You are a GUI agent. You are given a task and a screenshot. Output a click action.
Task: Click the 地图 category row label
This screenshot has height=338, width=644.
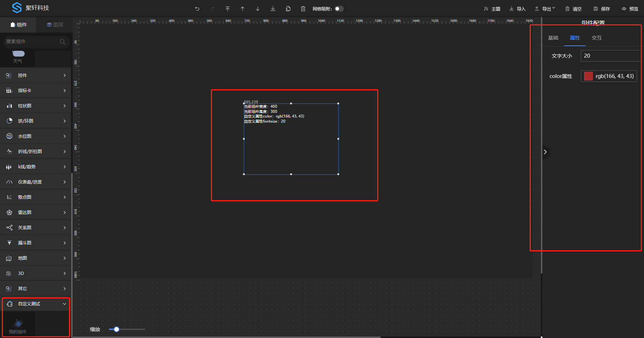(x=23, y=258)
